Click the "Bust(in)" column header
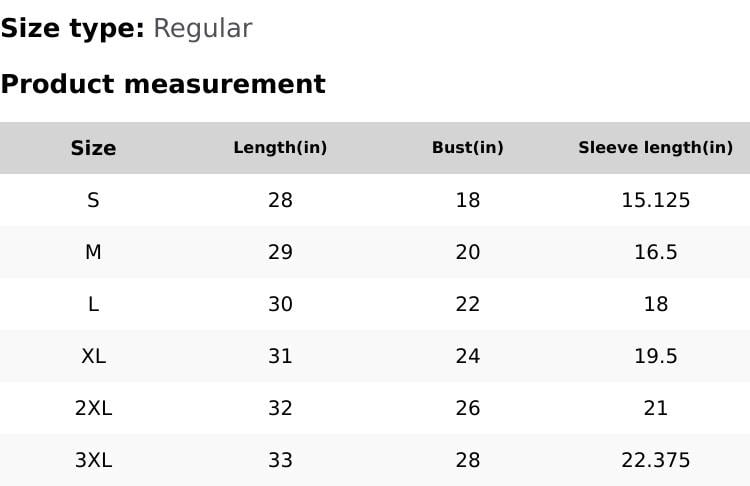This screenshot has height=486, width=750. tap(467, 148)
